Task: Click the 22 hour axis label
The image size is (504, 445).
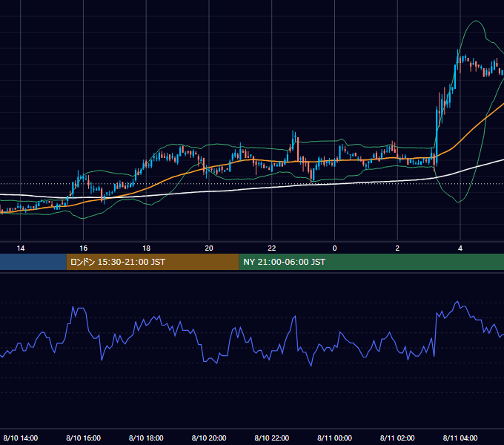Action: click(x=272, y=248)
